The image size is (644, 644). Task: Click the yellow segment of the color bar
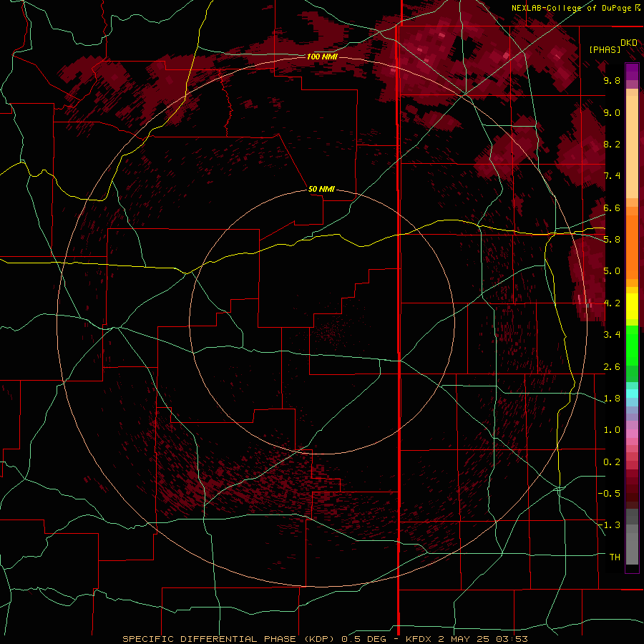click(632, 306)
